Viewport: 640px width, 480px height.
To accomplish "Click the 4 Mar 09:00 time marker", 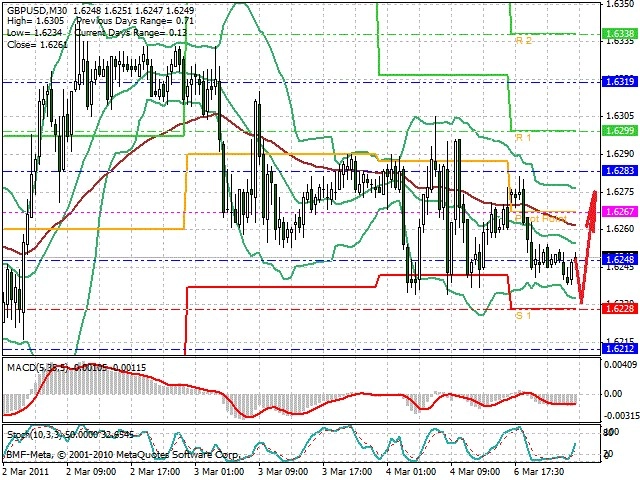I will point(475,472).
